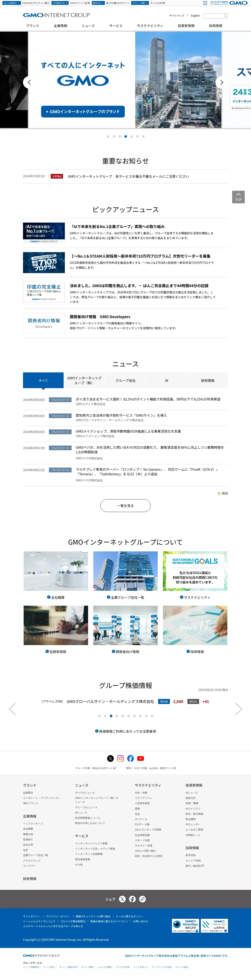Open the Instagram social icon
The height and width of the screenshot is (980, 251).
click(120, 758)
